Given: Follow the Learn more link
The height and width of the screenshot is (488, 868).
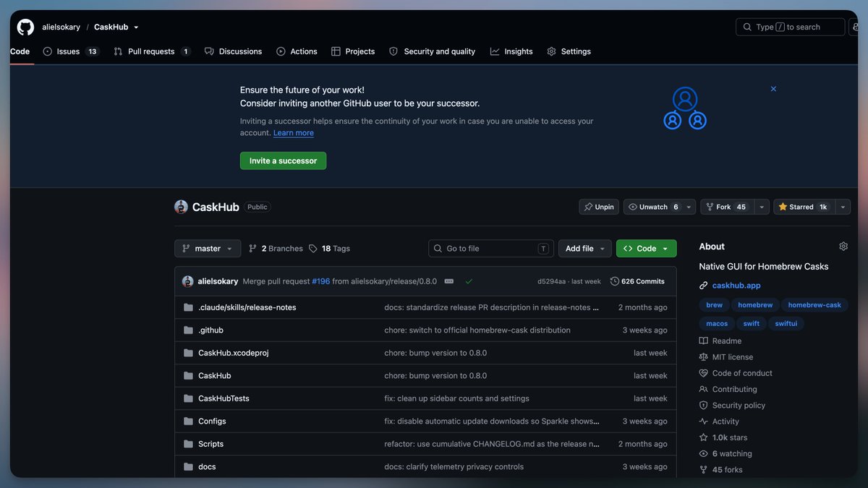Looking at the screenshot, I should pos(294,133).
